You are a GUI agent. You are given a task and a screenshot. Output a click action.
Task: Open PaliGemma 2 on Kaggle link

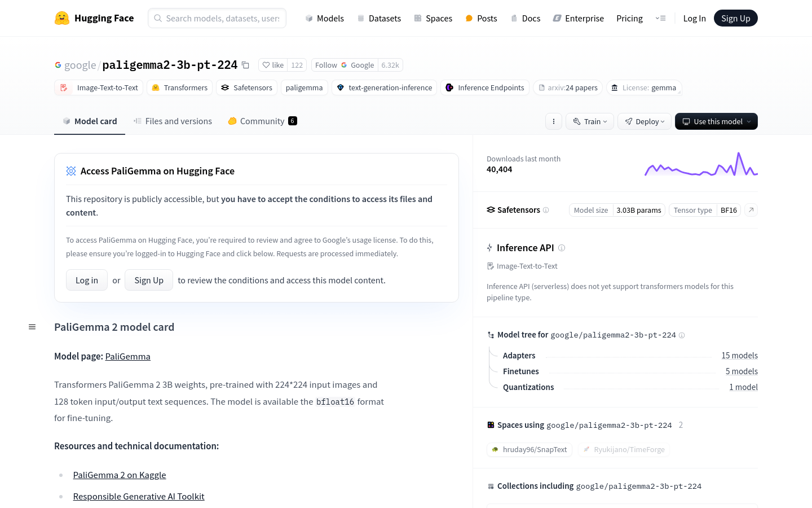point(120,475)
